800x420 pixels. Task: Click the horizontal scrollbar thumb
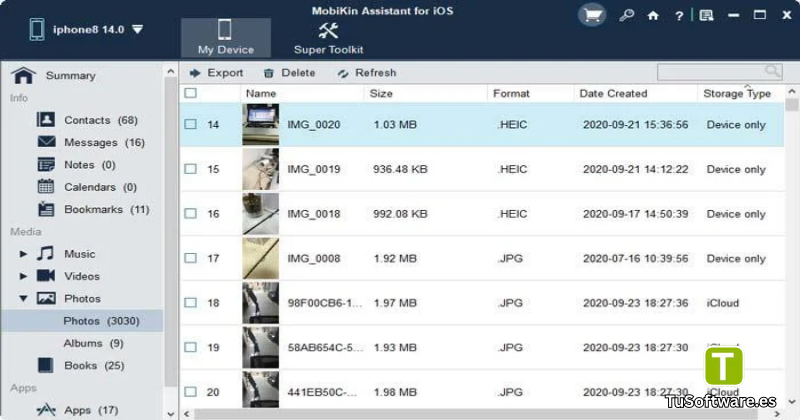coord(474,414)
